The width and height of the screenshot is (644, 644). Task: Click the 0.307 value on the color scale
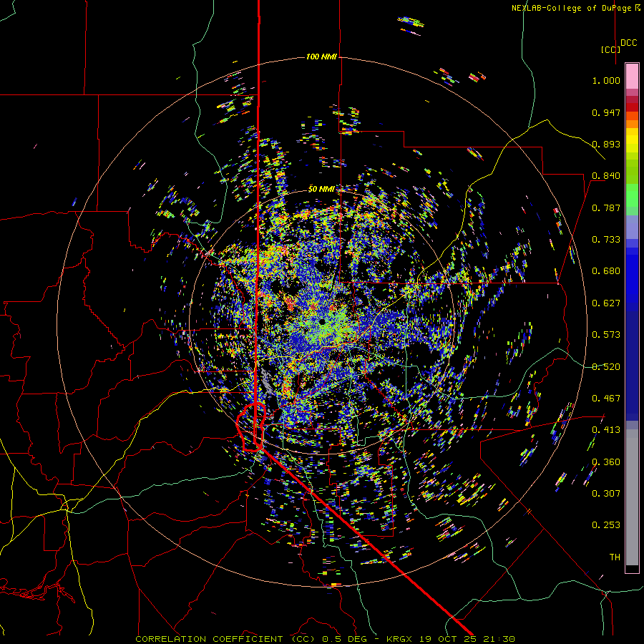click(x=606, y=494)
